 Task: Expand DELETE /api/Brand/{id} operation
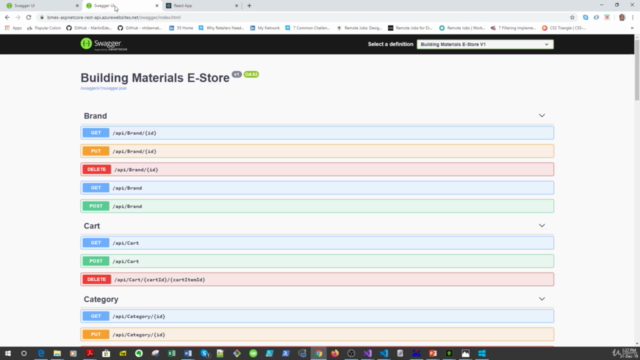click(x=317, y=169)
